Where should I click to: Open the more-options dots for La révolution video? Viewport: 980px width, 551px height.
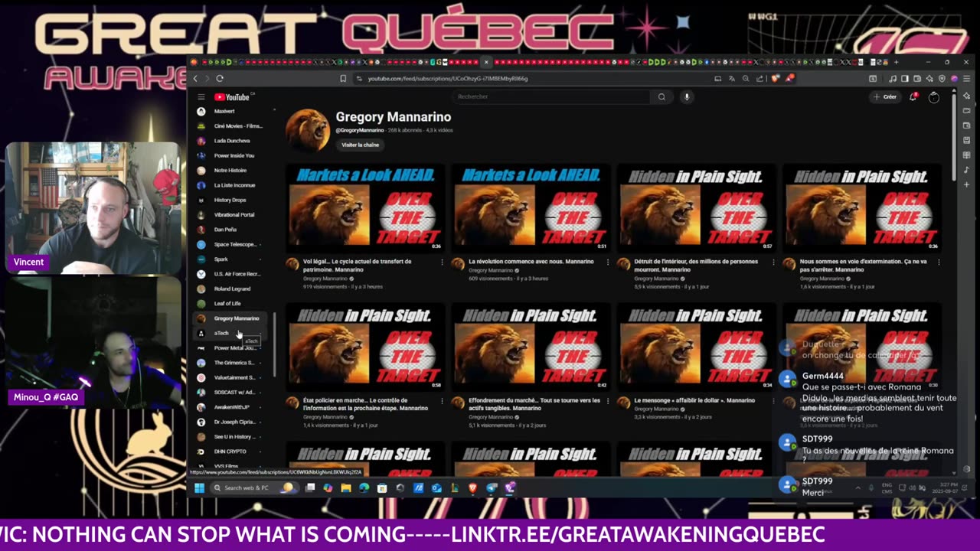608,262
